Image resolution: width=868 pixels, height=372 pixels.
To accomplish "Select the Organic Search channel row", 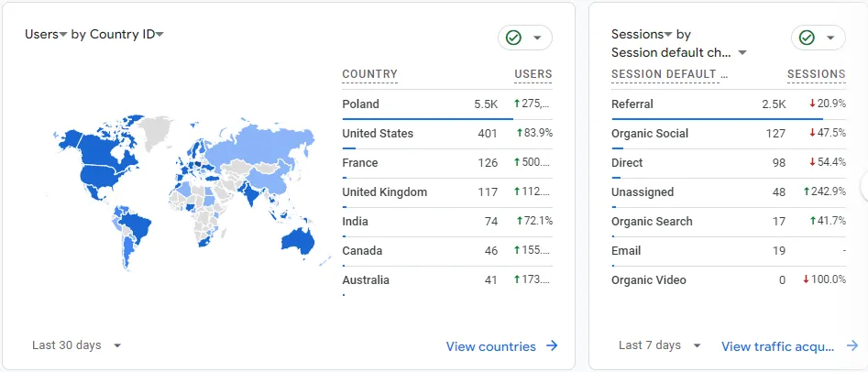I will click(729, 222).
